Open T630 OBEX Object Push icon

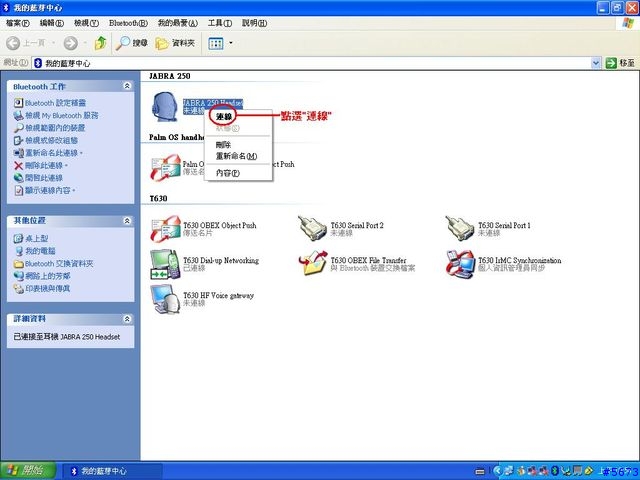click(165, 229)
